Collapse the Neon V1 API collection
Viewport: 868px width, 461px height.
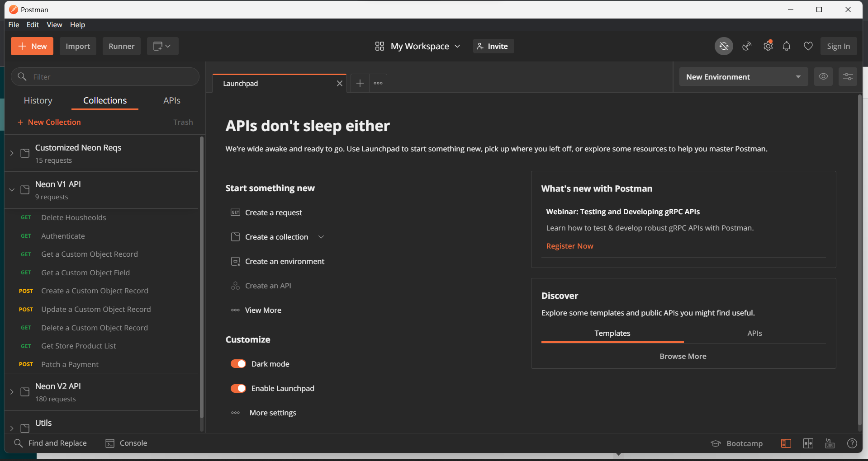pos(12,190)
